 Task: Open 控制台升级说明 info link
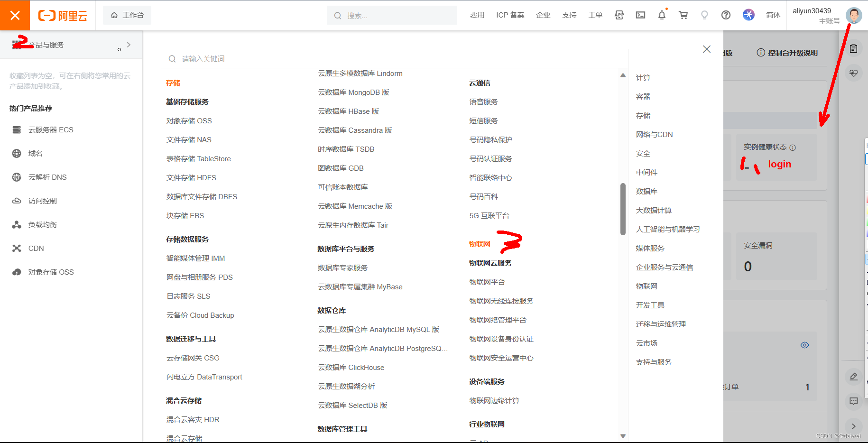click(x=787, y=53)
